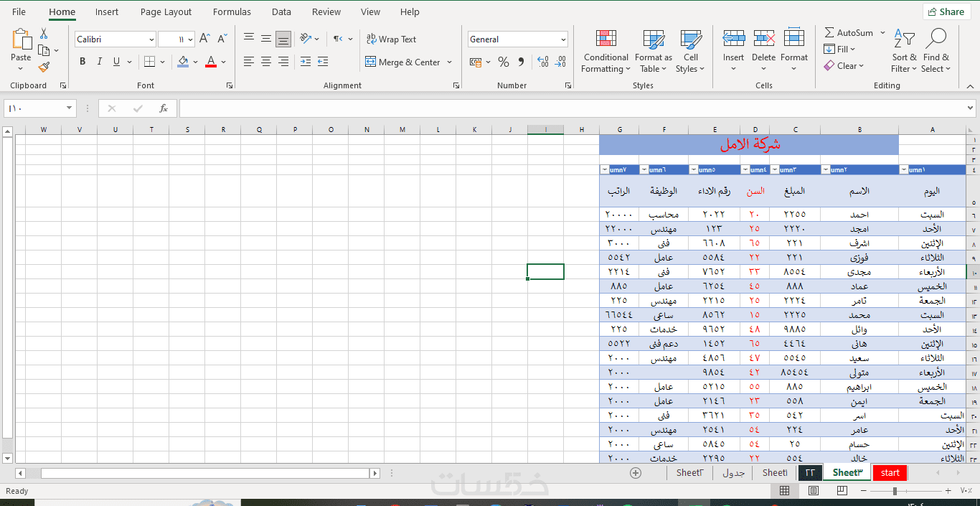Click the Fill Color bucket swatch
Image resolution: width=980 pixels, height=506 pixels.
point(183,62)
